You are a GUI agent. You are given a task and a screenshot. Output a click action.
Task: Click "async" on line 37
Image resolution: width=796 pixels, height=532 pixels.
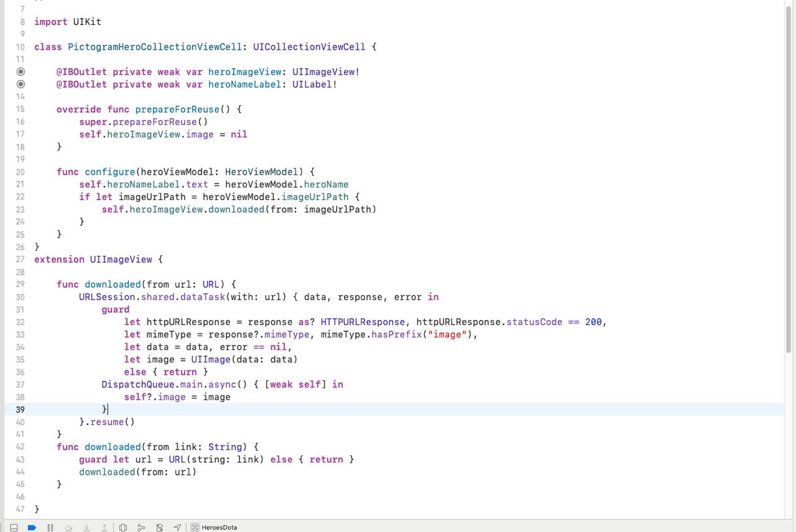pyautogui.click(x=222, y=384)
